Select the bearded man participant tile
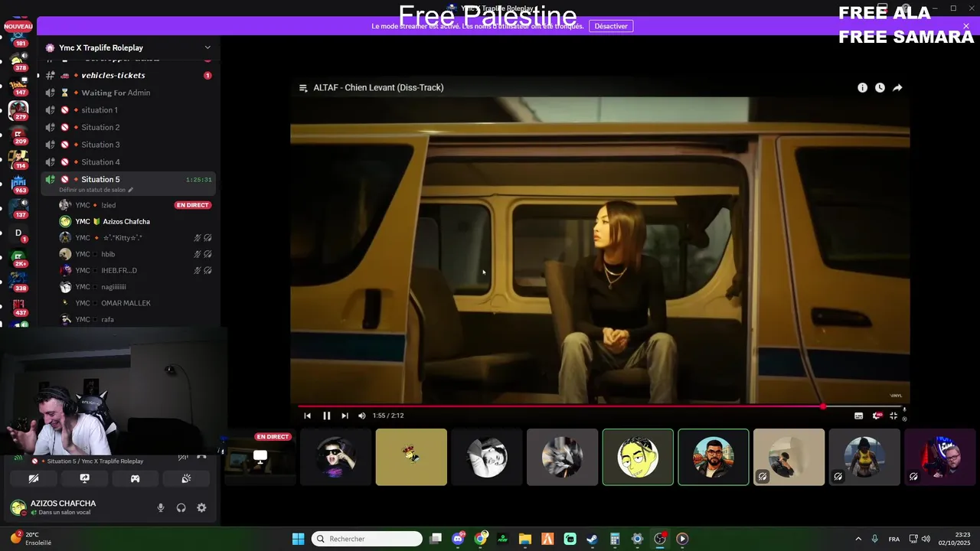Image resolution: width=980 pixels, height=551 pixels. [713, 457]
